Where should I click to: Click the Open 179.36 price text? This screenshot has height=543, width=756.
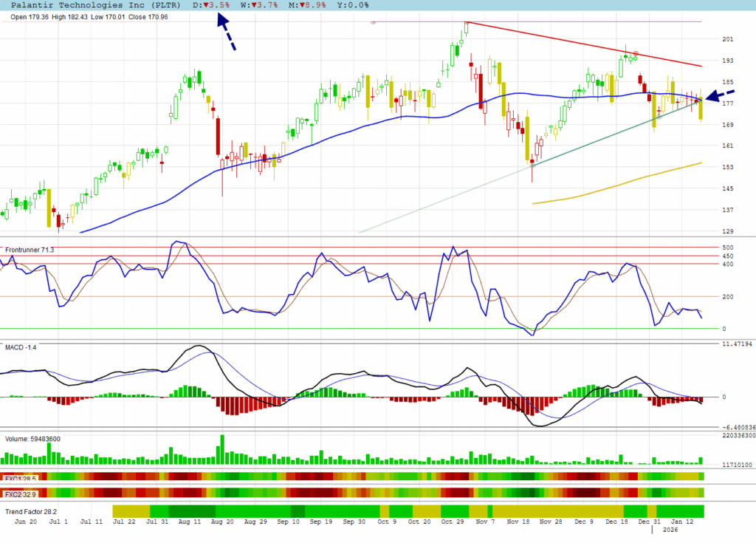point(29,17)
